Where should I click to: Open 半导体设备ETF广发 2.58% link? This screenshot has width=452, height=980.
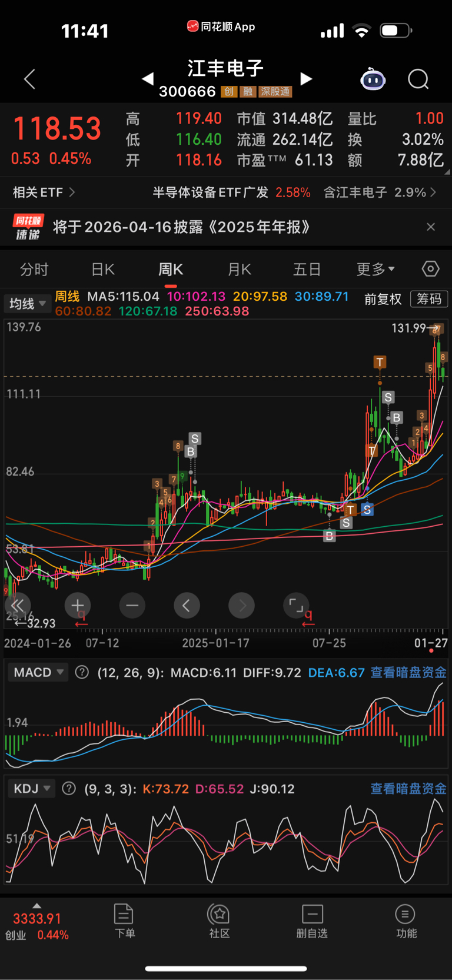point(231,192)
